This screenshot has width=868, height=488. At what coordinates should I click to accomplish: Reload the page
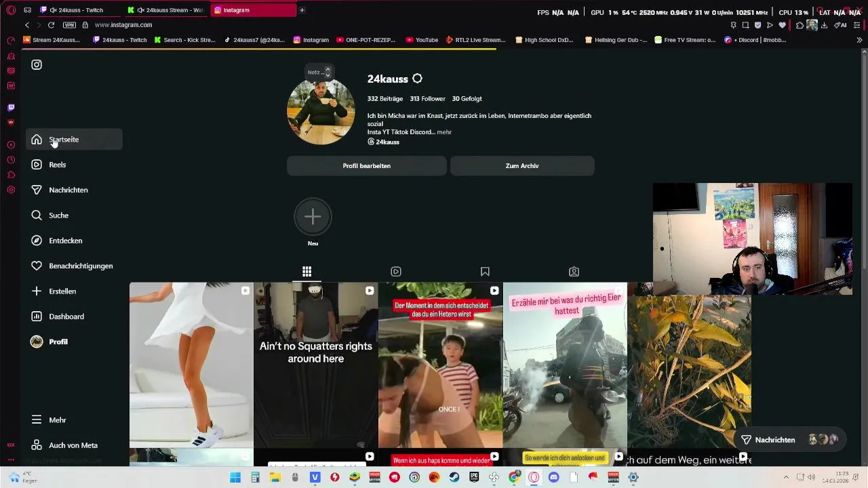(51, 25)
